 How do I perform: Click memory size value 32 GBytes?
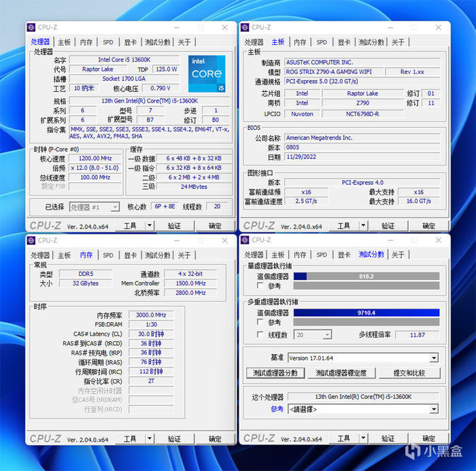click(86, 283)
